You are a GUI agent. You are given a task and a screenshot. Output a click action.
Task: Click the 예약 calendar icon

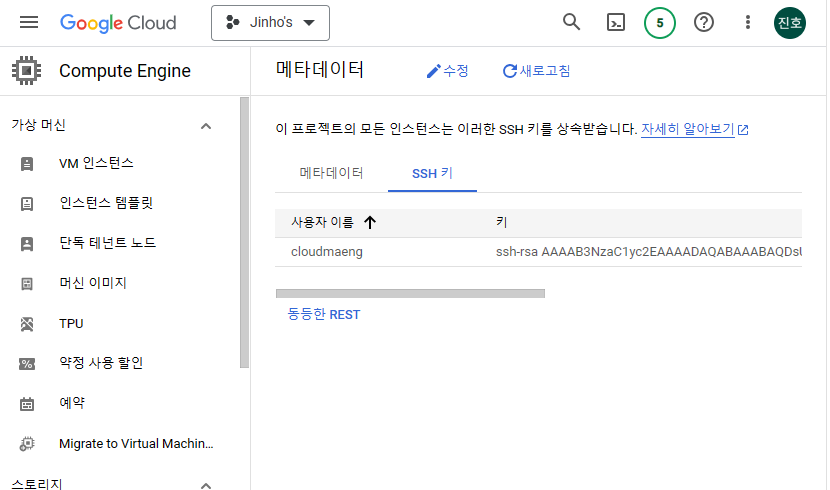pos(26,404)
